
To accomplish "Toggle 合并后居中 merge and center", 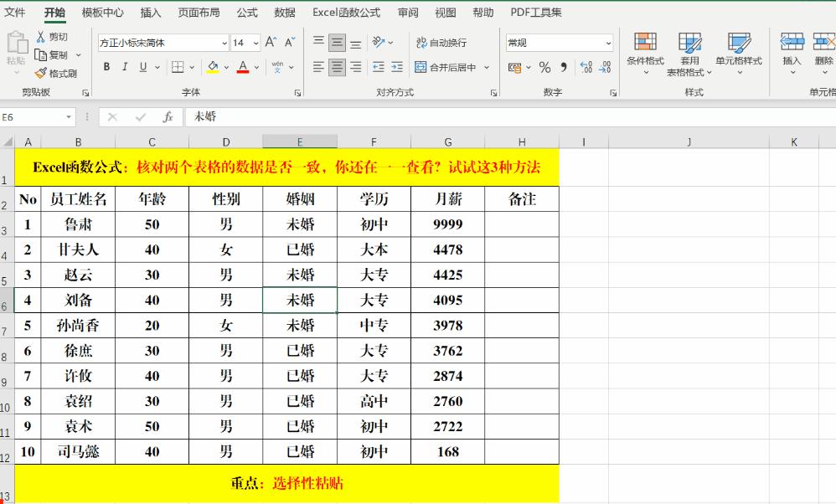I will [446, 67].
